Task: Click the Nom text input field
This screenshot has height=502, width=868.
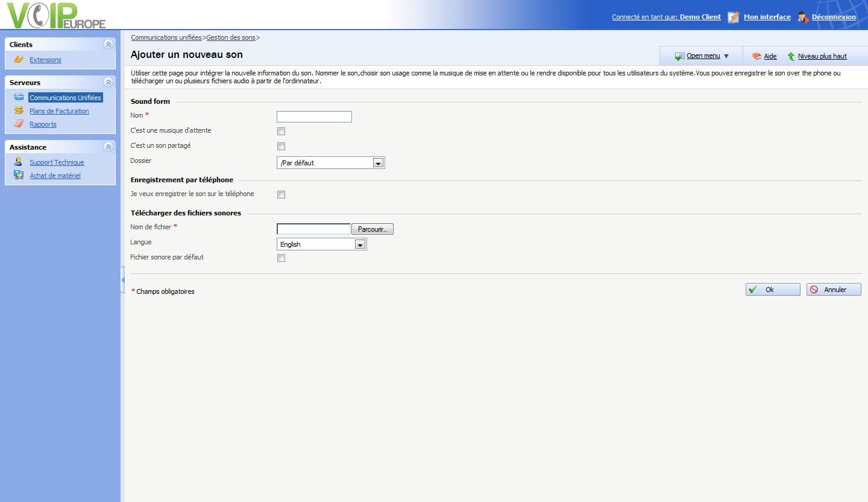Action: click(314, 117)
